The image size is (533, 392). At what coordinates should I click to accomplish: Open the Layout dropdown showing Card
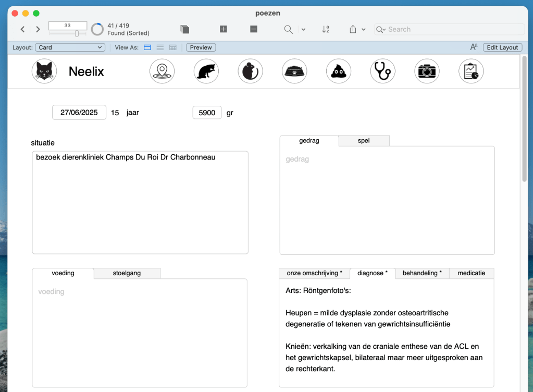click(x=70, y=47)
